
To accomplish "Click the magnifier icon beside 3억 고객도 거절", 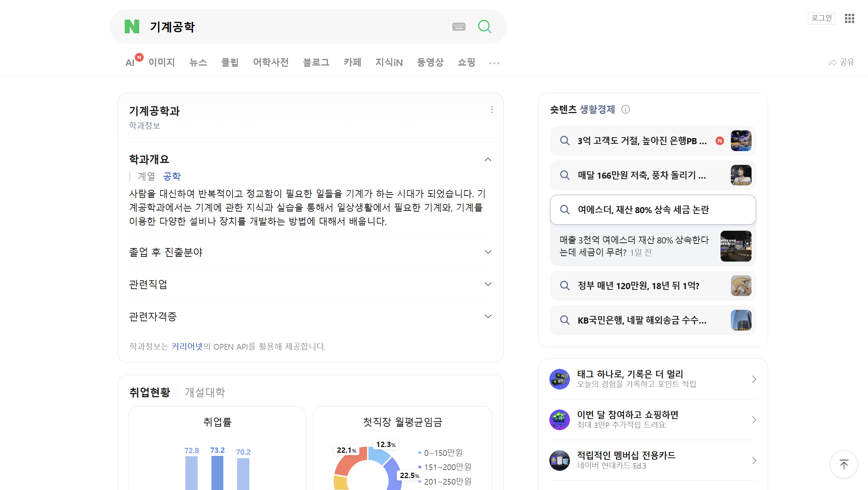I will [565, 141].
